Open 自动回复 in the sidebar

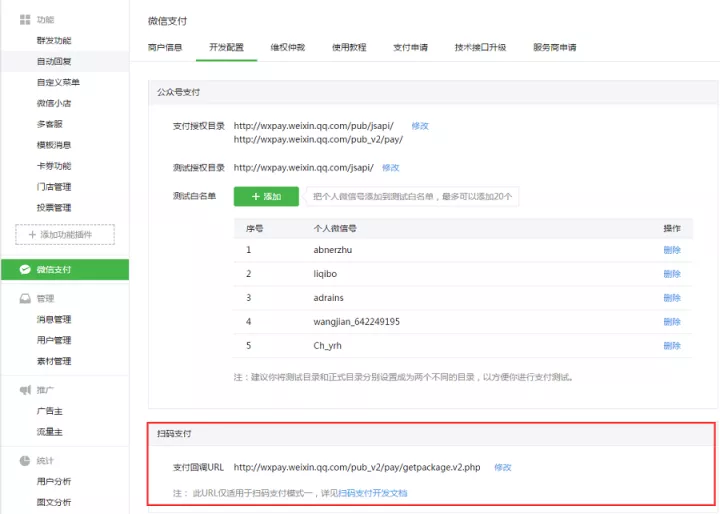point(54,61)
